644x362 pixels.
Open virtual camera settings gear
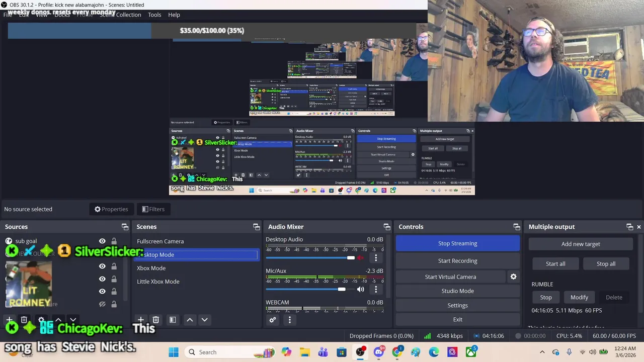[513, 277]
